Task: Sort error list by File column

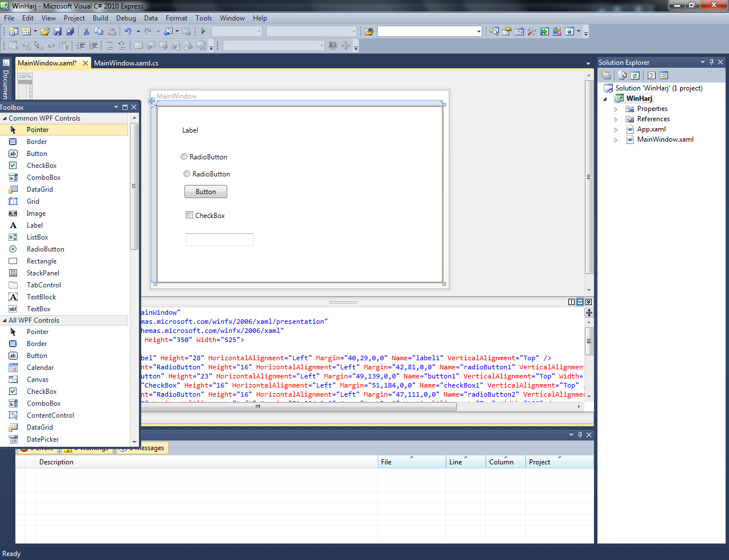Action: click(411, 462)
